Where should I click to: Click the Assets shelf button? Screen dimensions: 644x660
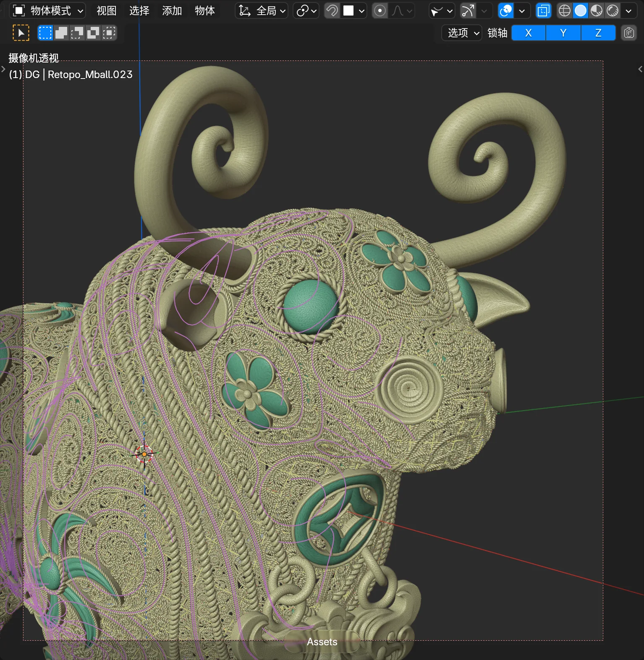tap(322, 642)
